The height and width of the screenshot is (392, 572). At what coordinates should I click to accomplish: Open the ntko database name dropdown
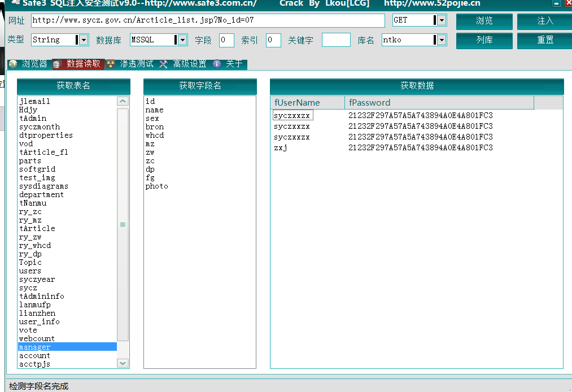(x=442, y=40)
